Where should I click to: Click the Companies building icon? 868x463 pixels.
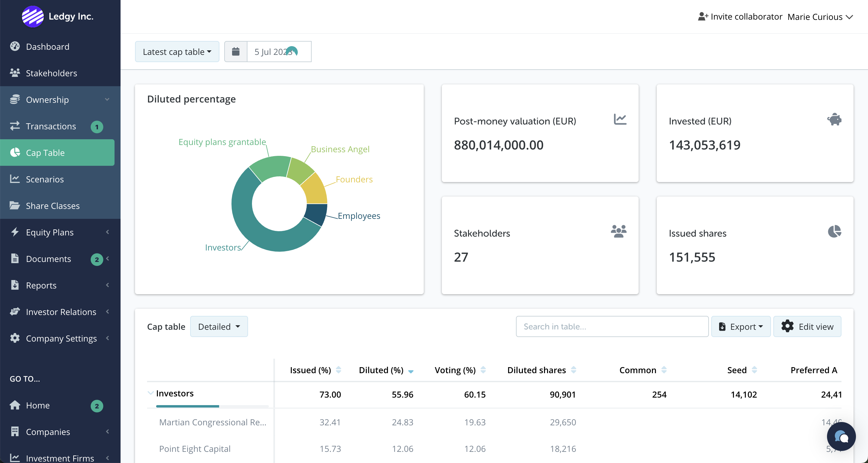pos(15,432)
